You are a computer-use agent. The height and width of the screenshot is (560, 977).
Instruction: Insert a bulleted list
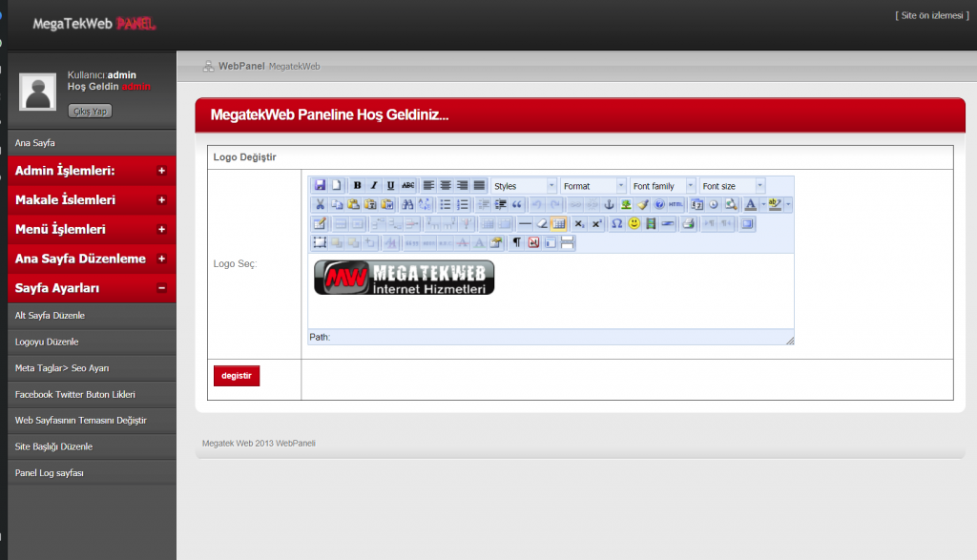(x=445, y=204)
